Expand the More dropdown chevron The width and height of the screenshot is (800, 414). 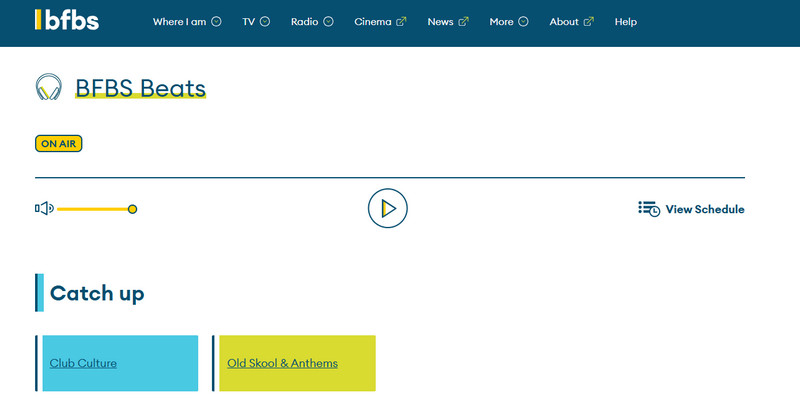pyautogui.click(x=523, y=21)
